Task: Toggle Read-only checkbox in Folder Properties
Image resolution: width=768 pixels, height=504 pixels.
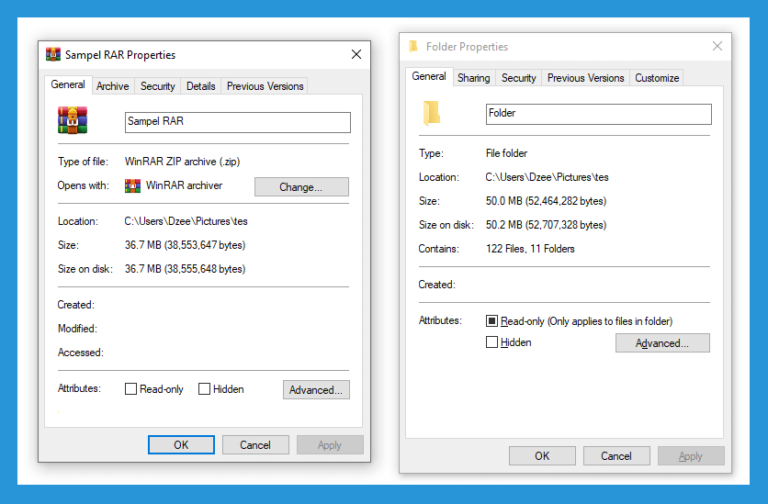Action: (492, 321)
